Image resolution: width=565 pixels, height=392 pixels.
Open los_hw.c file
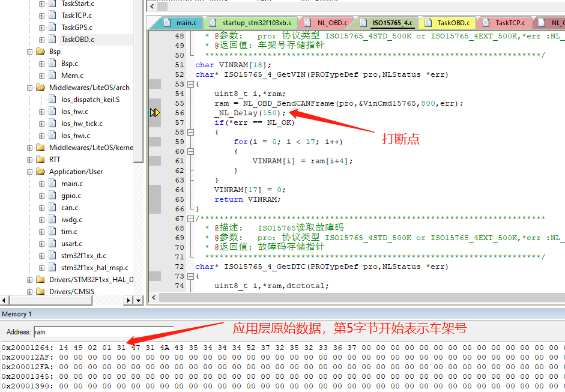74,111
